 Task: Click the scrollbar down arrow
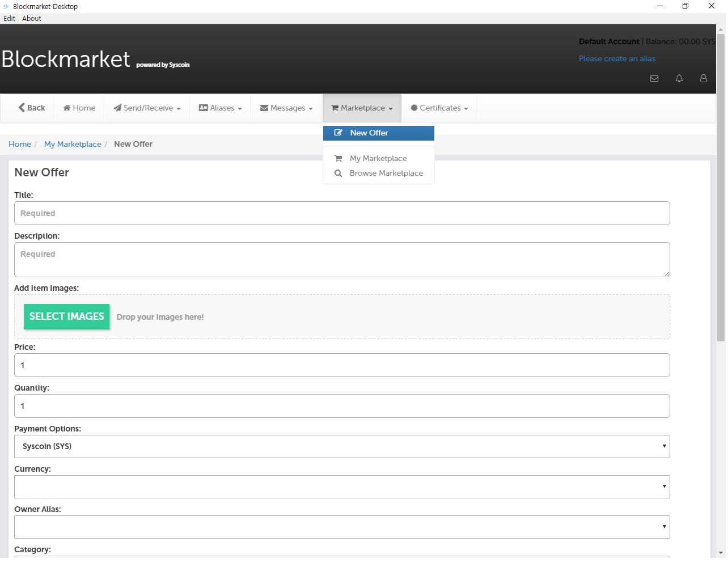click(x=721, y=552)
